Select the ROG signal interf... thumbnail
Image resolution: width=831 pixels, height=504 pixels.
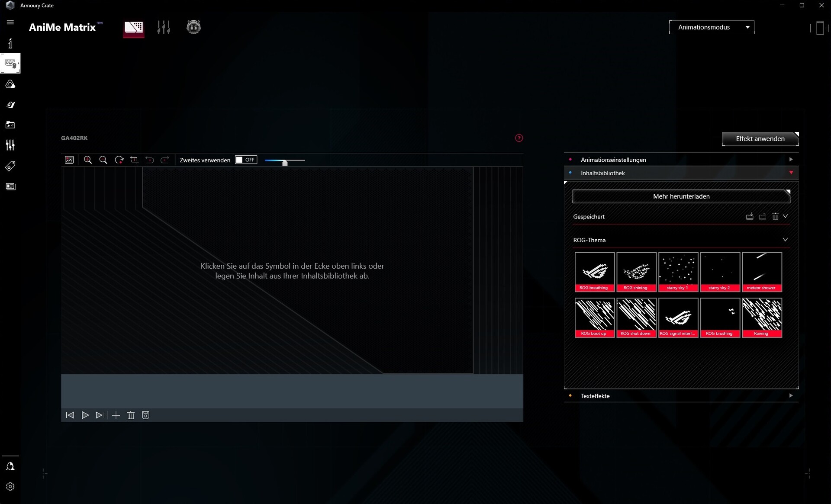678,318
